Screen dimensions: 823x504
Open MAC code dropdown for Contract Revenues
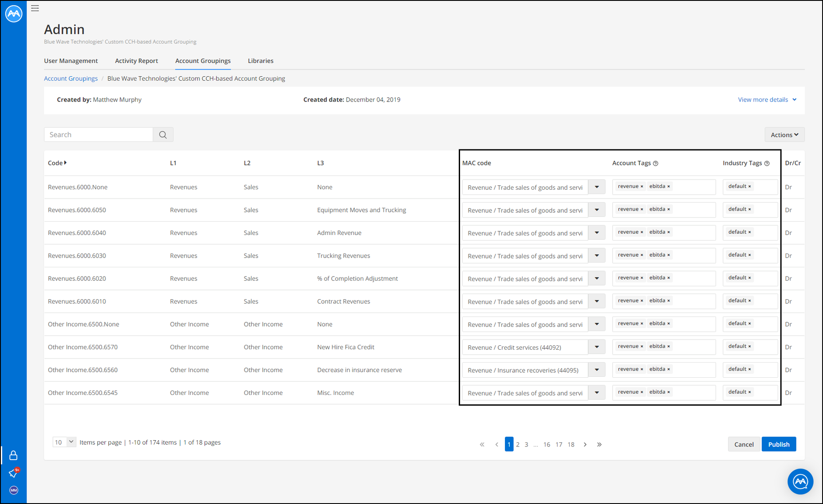tap(597, 301)
